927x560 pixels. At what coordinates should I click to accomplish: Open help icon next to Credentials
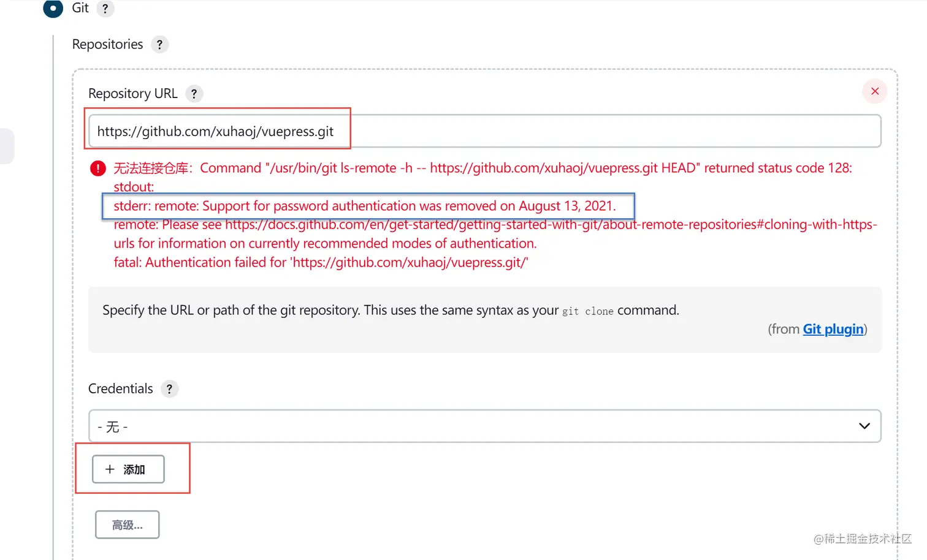[169, 389]
